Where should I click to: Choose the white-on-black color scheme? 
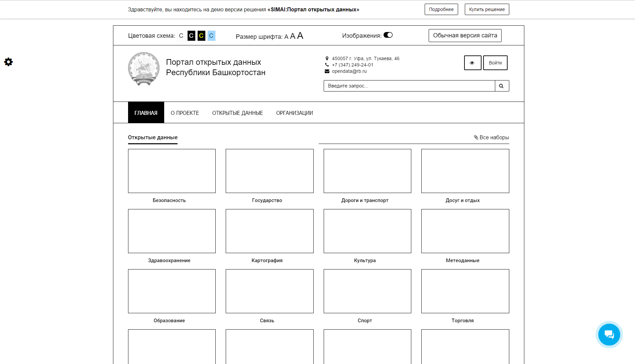point(191,36)
